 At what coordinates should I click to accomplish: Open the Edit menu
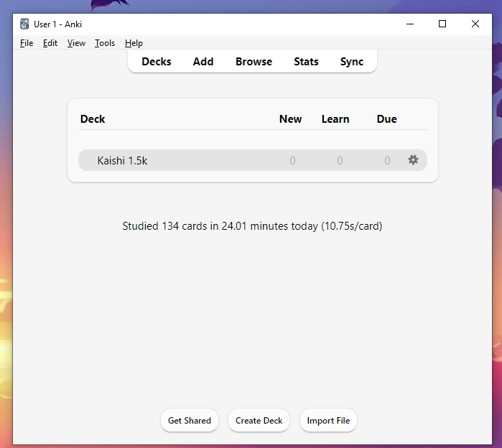tap(50, 43)
